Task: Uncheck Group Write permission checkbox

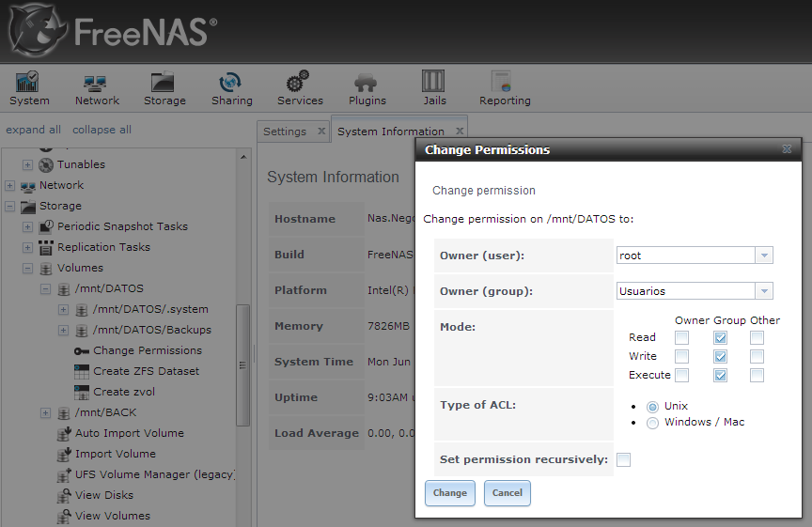Action: [720, 356]
